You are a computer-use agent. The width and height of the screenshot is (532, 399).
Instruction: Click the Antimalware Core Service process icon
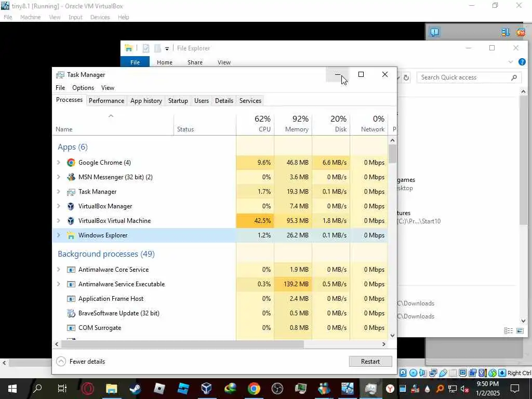71,270
